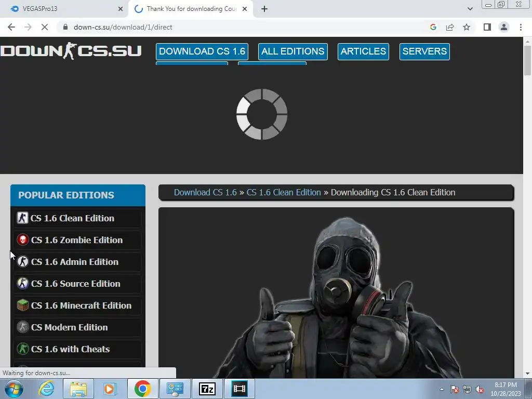Share this page using the share icon
The height and width of the screenshot is (399, 532).
point(450,27)
